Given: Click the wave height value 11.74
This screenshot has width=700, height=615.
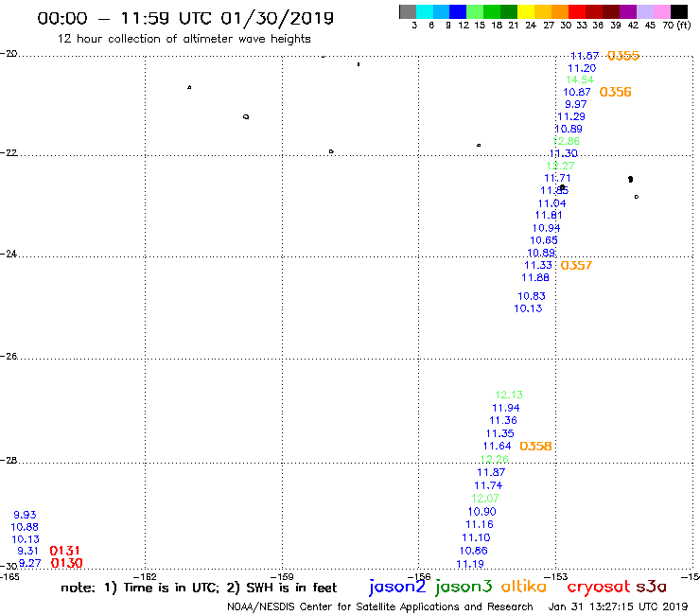Looking at the screenshot, I should click(x=488, y=485).
